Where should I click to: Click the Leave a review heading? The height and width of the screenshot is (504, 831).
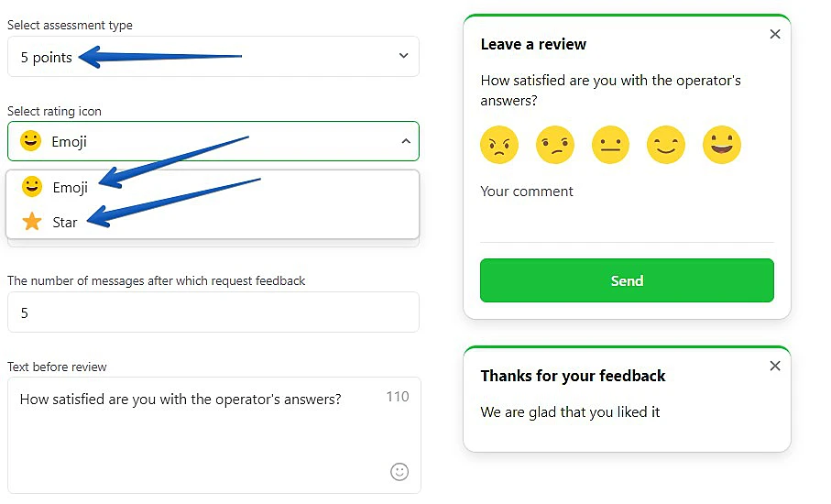[x=533, y=44]
